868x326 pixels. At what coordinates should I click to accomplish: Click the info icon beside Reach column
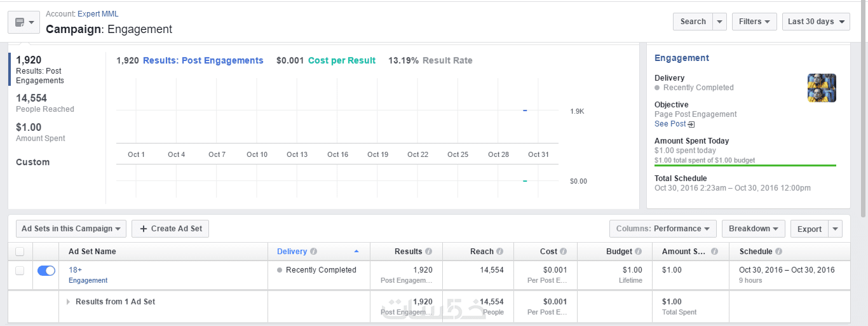(x=499, y=252)
